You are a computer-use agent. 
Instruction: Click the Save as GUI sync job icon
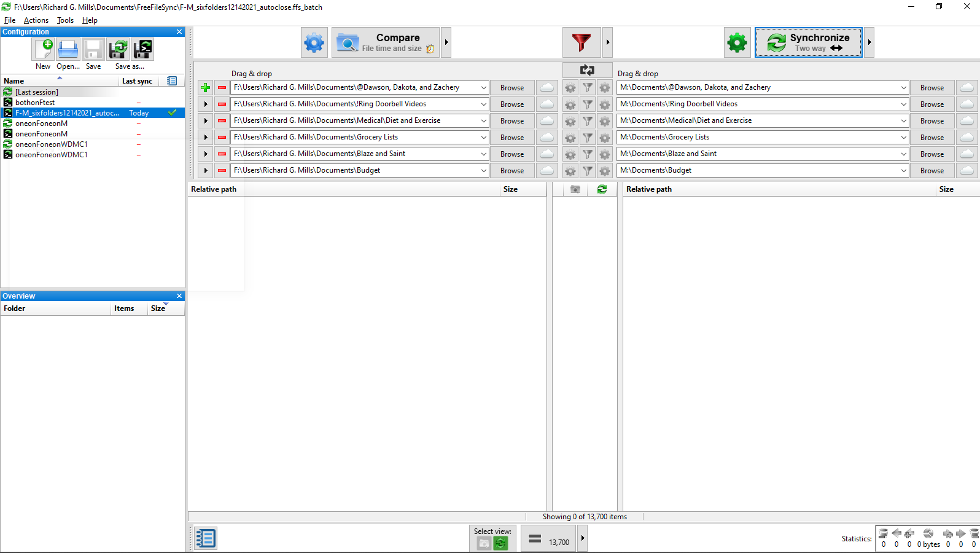point(118,49)
